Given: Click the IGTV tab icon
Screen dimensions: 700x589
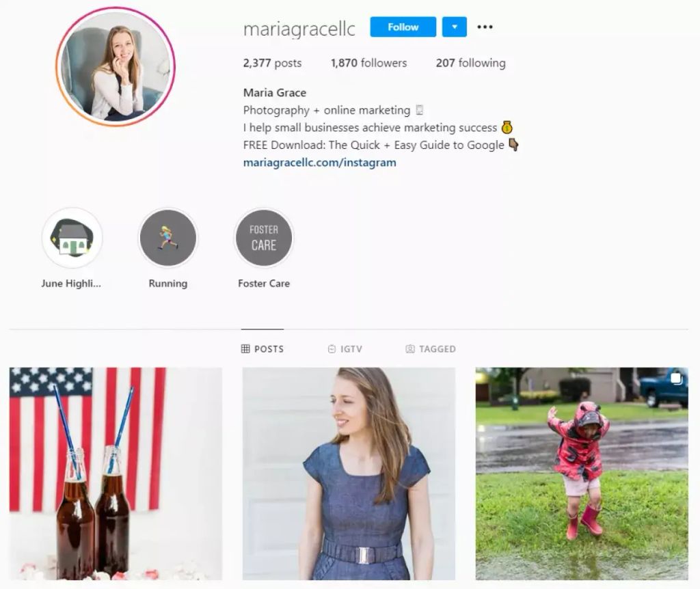Looking at the screenshot, I should tap(332, 349).
